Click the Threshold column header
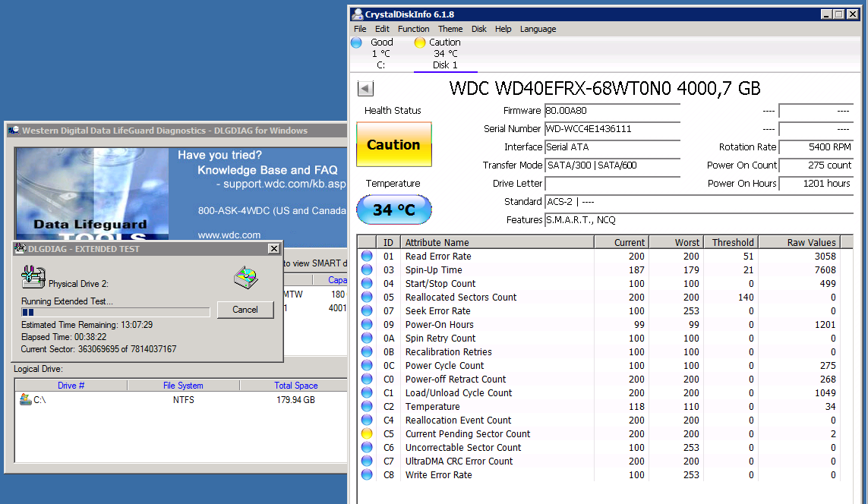Image resolution: width=868 pixels, height=504 pixels. [x=731, y=242]
